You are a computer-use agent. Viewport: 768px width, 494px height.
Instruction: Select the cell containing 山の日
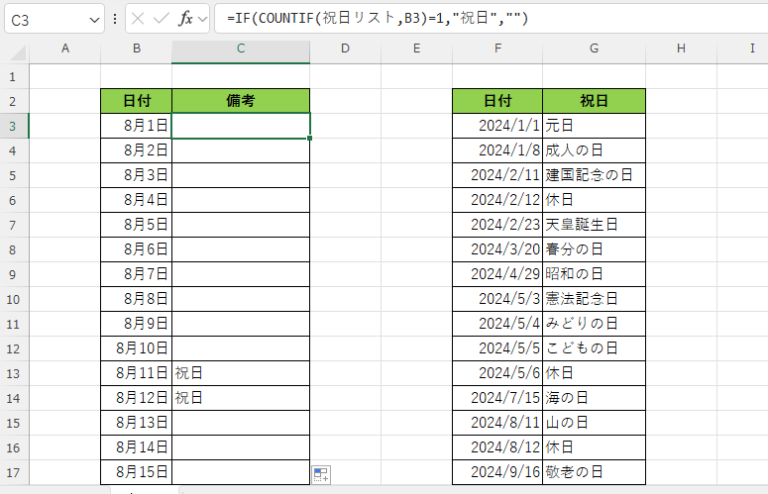click(594, 423)
